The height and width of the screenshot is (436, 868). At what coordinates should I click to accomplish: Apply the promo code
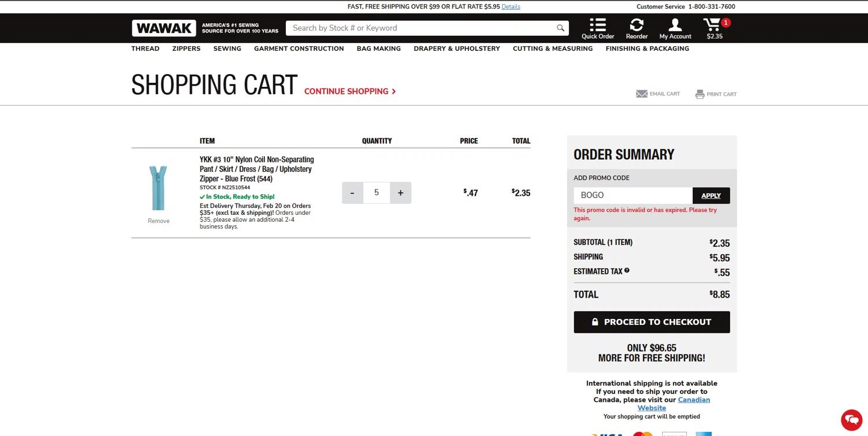click(711, 195)
